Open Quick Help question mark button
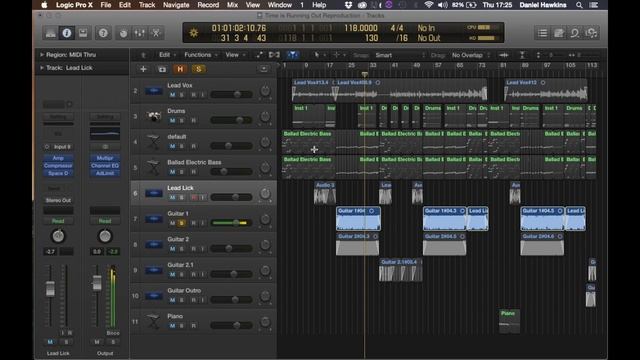640x360 pixels. coord(103,33)
